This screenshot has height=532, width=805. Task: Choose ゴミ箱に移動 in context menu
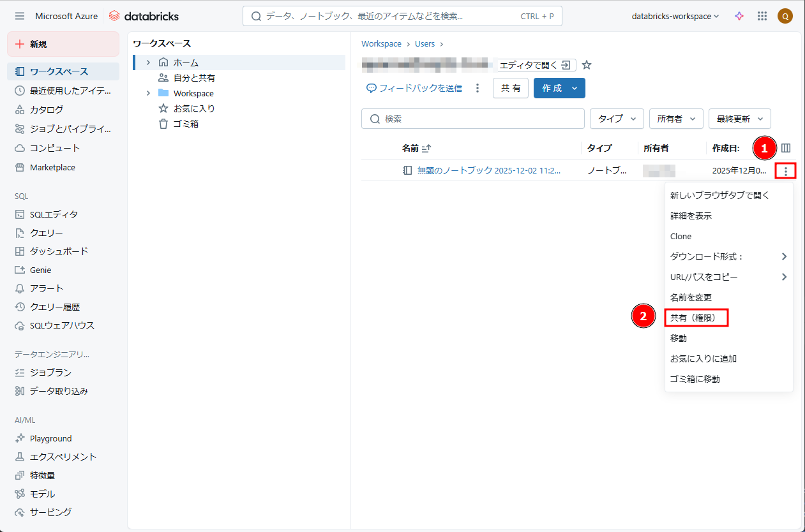pyautogui.click(x=695, y=379)
